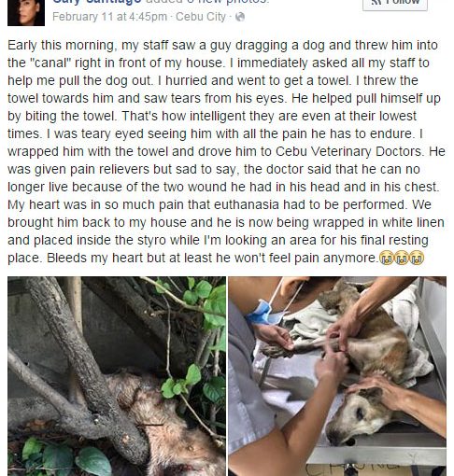Open the author's name link
454x476 pixels.
click(x=96, y=2)
